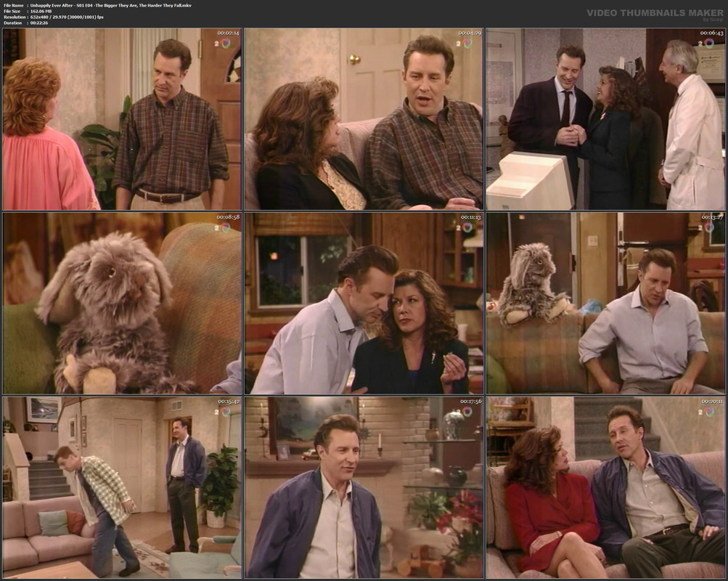
Task: Select the kitchen scene thumbnail at 00:11:13
Action: 364,304
